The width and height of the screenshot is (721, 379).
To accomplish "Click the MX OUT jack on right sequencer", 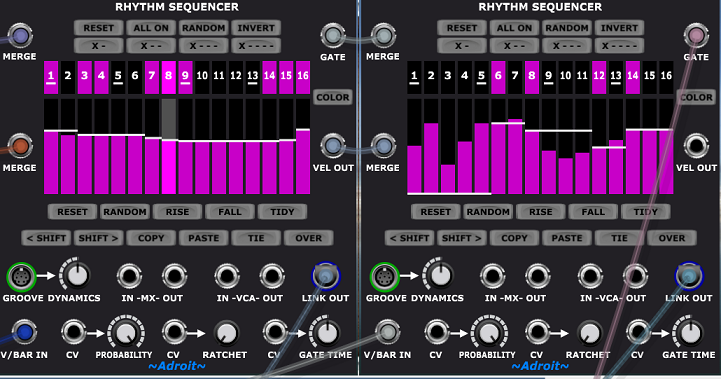I will pos(537,276).
